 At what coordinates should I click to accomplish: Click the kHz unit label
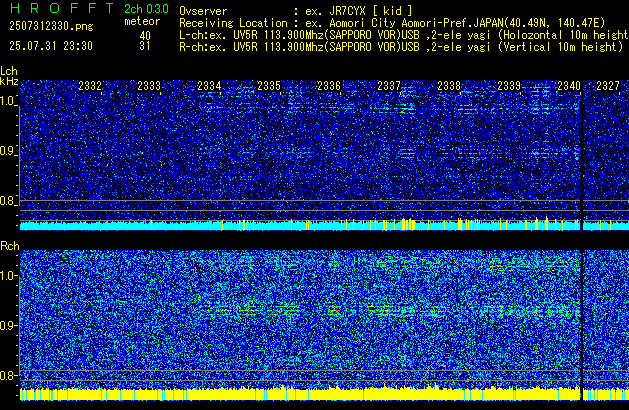(9, 81)
